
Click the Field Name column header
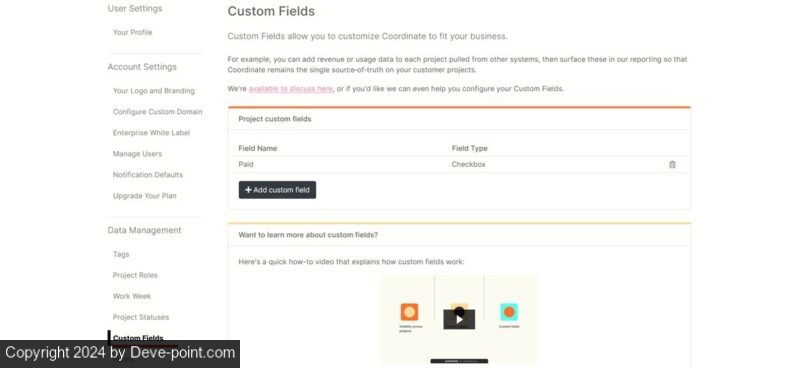[x=258, y=149]
